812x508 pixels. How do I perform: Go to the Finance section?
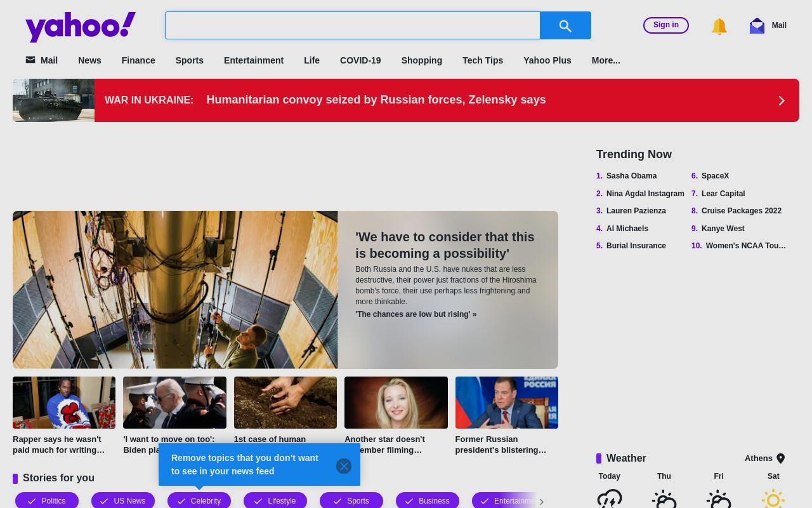(138, 60)
